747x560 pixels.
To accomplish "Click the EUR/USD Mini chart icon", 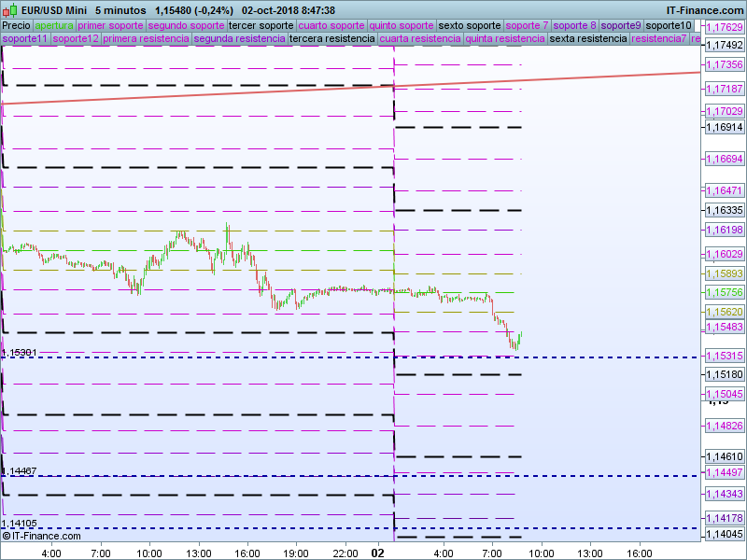I will coord(10,9).
